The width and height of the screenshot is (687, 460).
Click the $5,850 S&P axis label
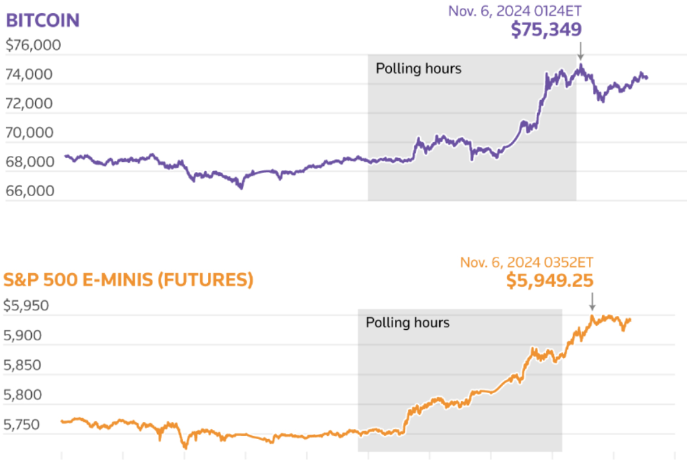tap(26, 366)
